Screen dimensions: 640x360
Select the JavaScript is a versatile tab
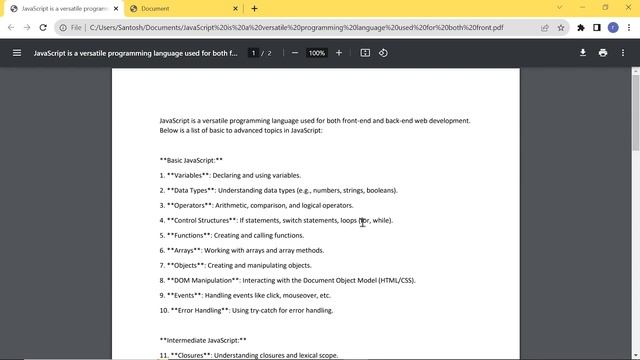[64, 9]
